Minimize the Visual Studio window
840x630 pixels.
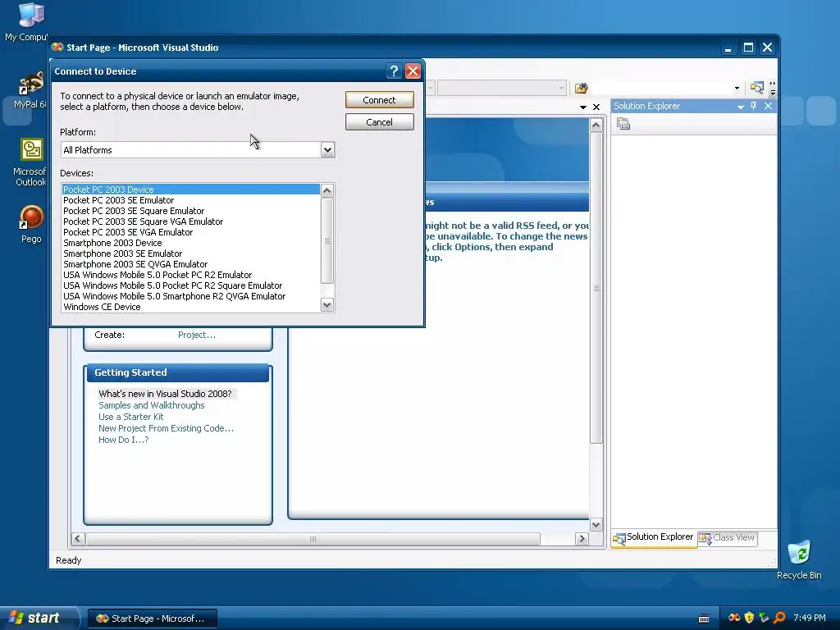click(x=728, y=48)
